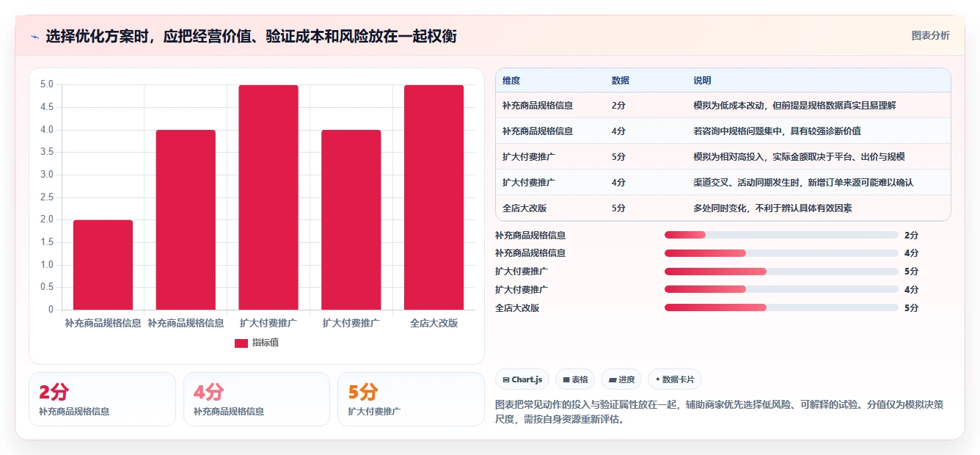Click the 全店大改版 label beside the progress bars
The width and height of the screenshot is (980, 455).
(517, 308)
